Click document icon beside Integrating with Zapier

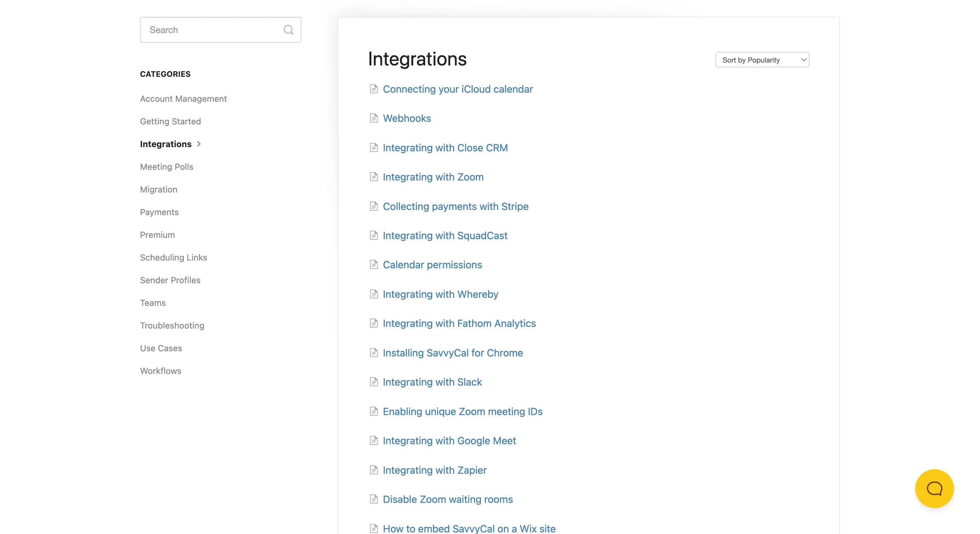click(x=374, y=470)
